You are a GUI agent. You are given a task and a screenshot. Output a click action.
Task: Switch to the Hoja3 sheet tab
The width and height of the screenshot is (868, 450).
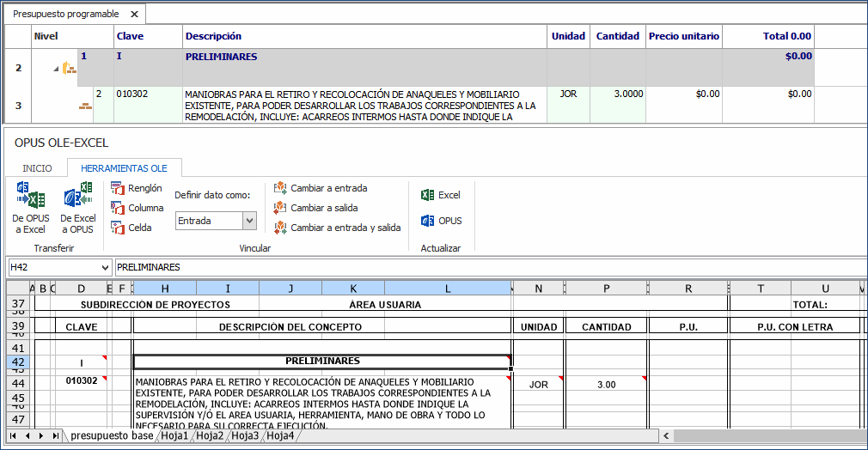pyautogui.click(x=245, y=435)
